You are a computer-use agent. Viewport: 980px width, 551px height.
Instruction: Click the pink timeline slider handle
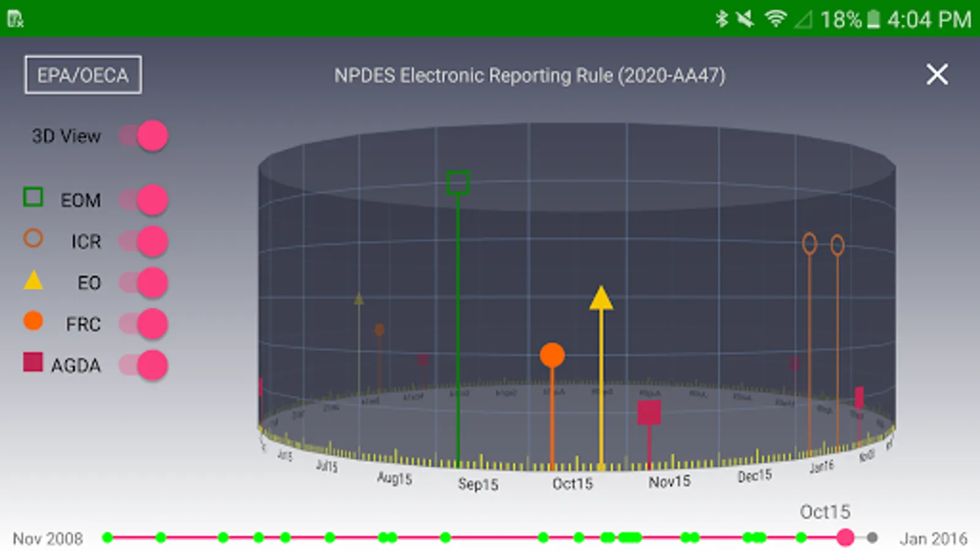[x=845, y=538]
